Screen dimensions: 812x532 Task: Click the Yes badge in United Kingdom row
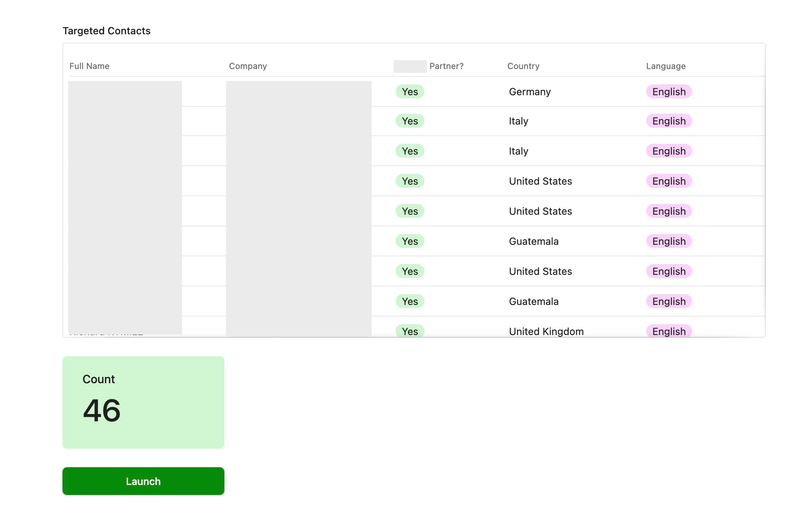coord(409,331)
